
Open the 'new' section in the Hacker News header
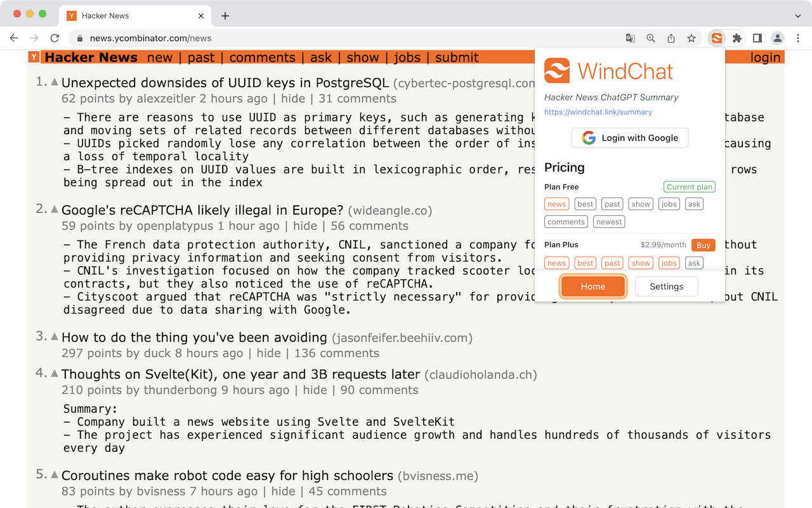tap(160, 58)
